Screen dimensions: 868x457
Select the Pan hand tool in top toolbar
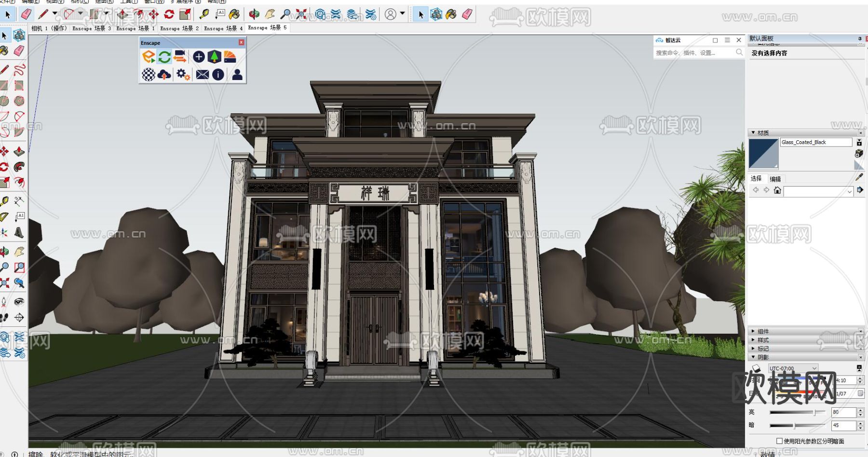click(x=270, y=14)
